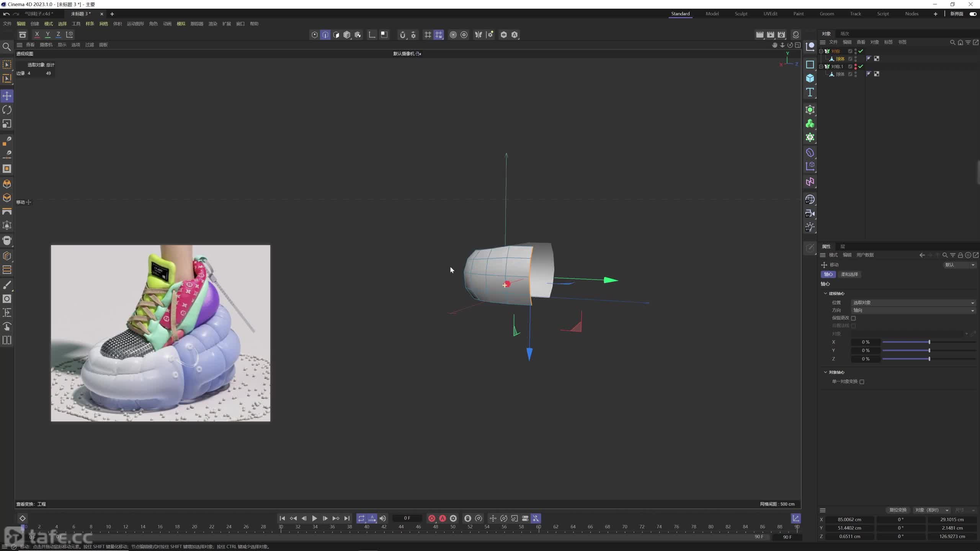
Task: Switch to points mode in top toolbar
Action: [314, 35]
